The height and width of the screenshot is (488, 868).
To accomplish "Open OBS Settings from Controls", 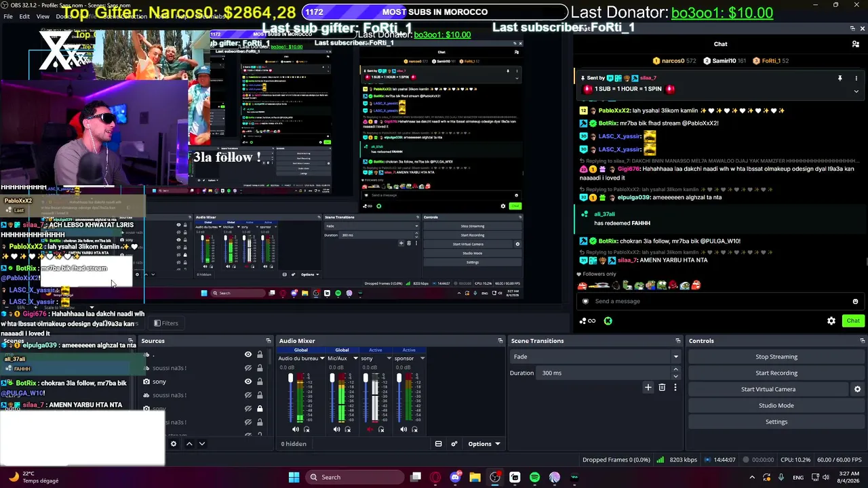I will tap(776, 422).
